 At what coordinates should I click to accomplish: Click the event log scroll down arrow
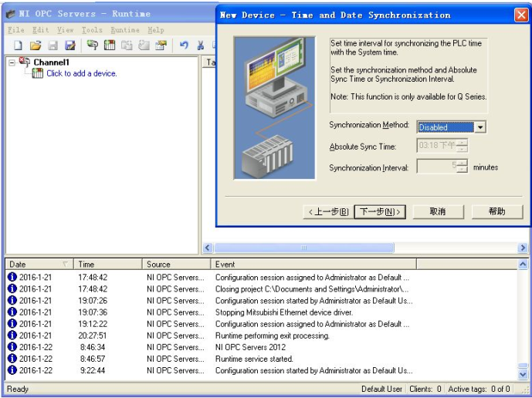523,374
